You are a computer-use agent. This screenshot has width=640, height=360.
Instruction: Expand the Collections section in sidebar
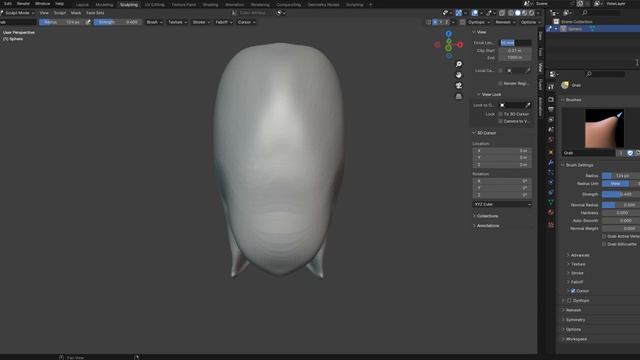tap(486, 216)
